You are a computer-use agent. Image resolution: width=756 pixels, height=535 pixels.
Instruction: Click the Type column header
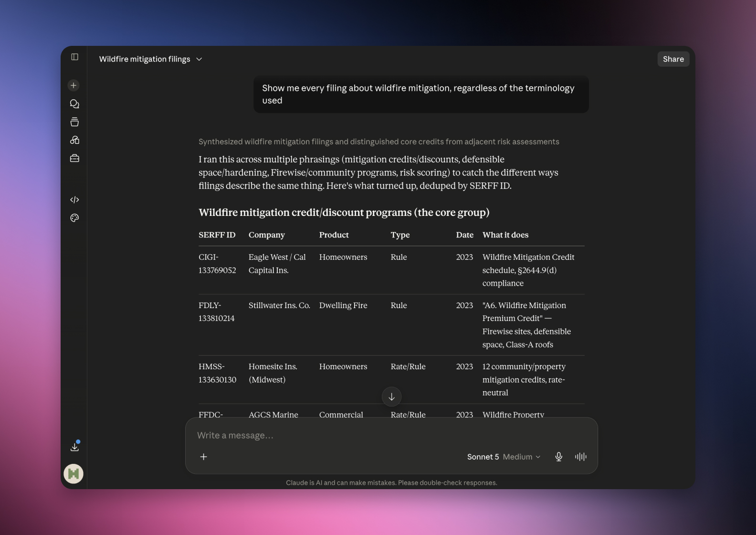coord(400,235)
